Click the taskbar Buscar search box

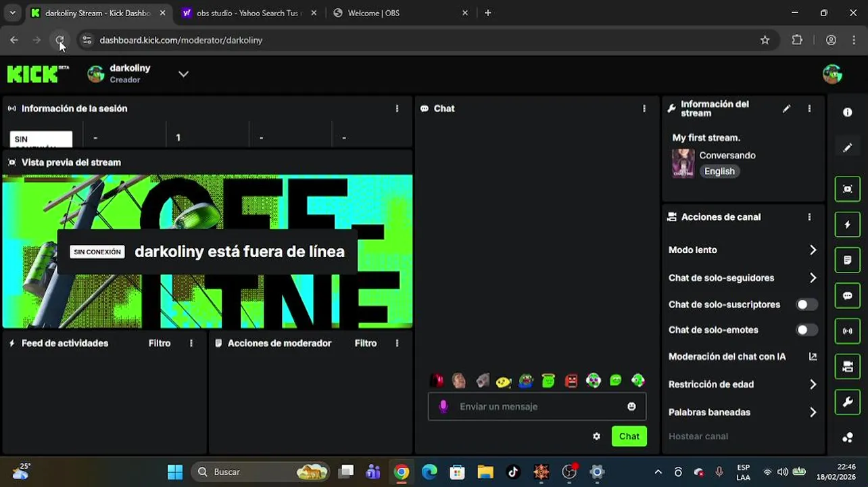[x=262, y=471]
